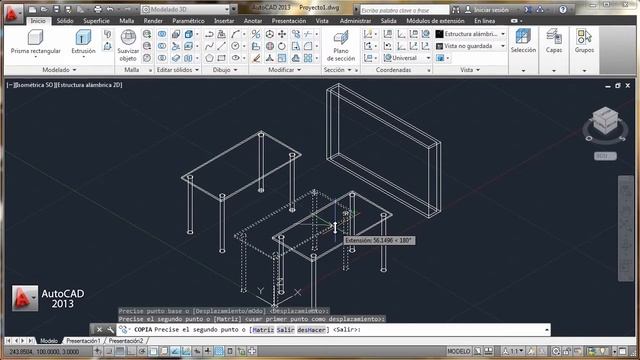The image size is (640, 360).
Task: Click the keyword search input field
Action: pyautogui.click(x=404, y=9)
